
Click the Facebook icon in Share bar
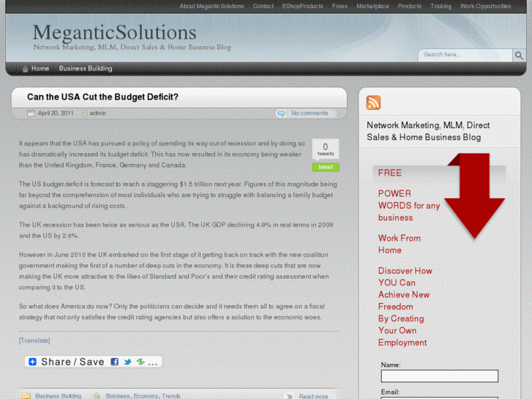click(x=114, y=362)
